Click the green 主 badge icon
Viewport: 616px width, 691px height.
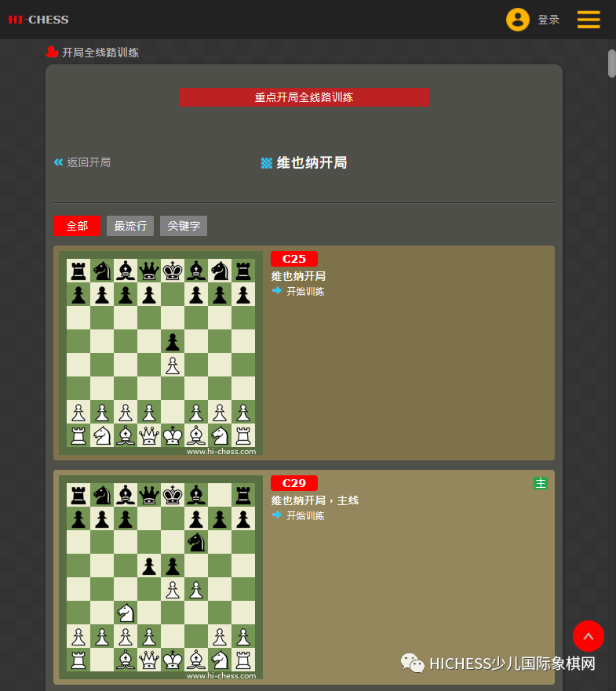point(540,483)
